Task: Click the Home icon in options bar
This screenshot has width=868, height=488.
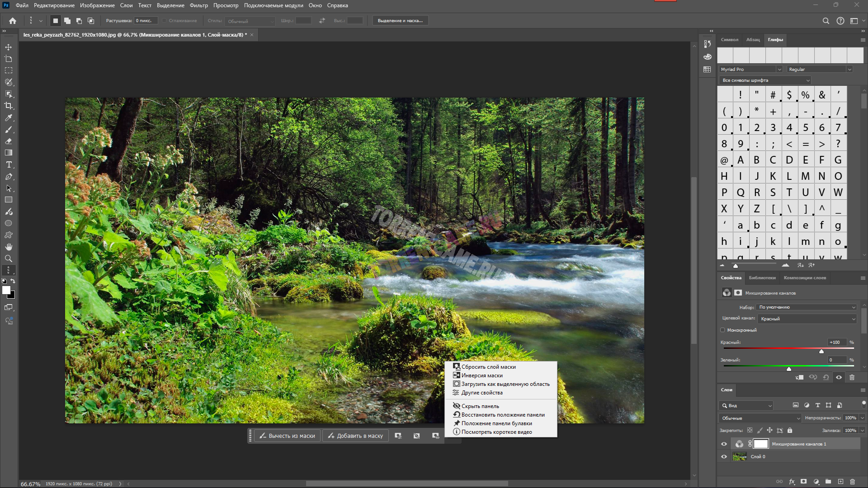Action: click(x=13, y=21)
